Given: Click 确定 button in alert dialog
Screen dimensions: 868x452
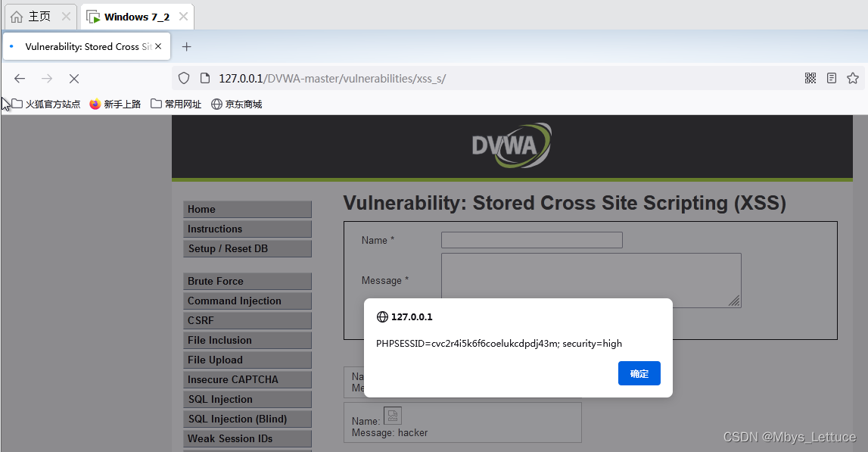Looking at the screenshot, I should [x=639, y=373].
